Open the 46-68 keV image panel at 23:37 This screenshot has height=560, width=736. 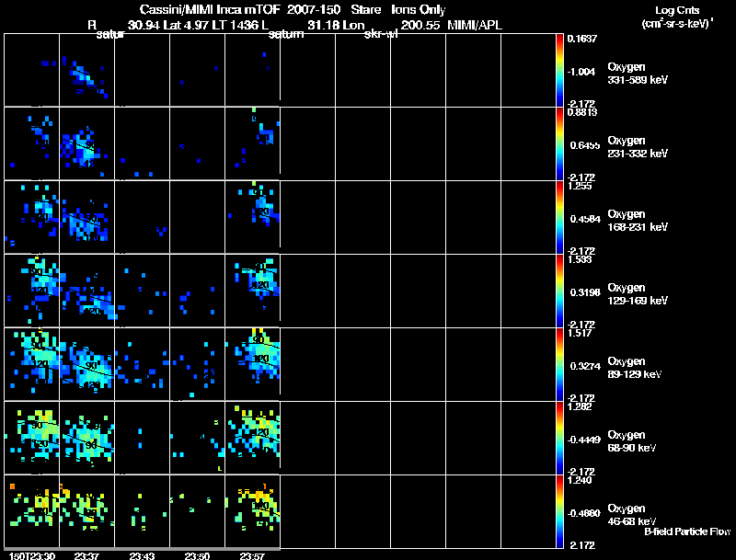coord(86,510)
